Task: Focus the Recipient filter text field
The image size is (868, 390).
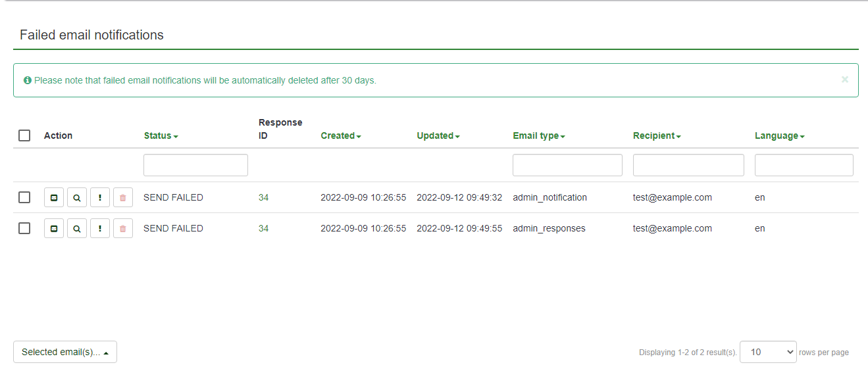Action: click(688, 165)
